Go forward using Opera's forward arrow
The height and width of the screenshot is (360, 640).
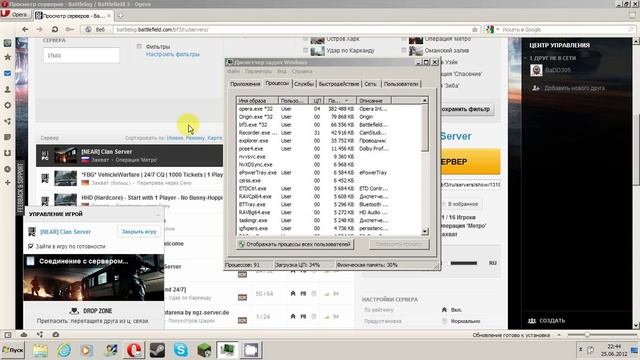pyautogui.click(x=39, y=29)
